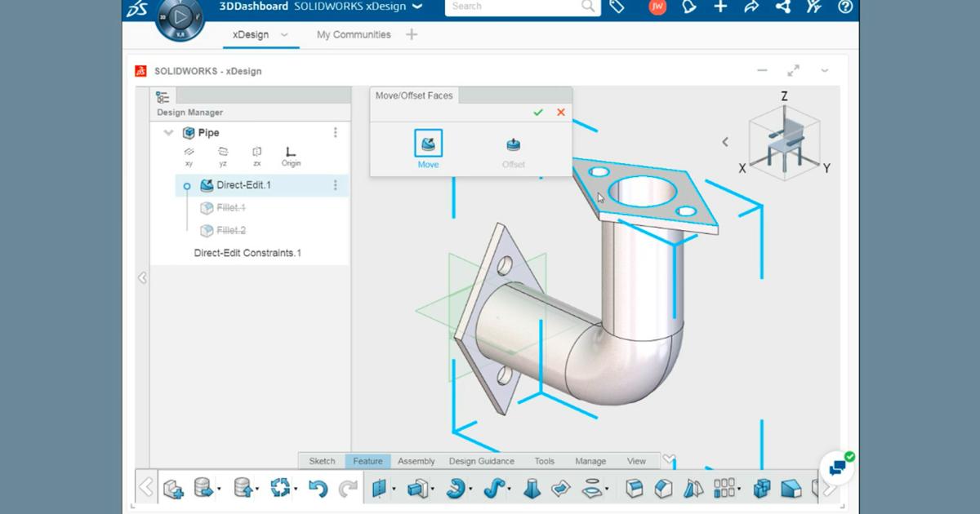Open the options menu for Direct-Edit.1
This screenshot has height=514, width=980.
pos(335,185)
